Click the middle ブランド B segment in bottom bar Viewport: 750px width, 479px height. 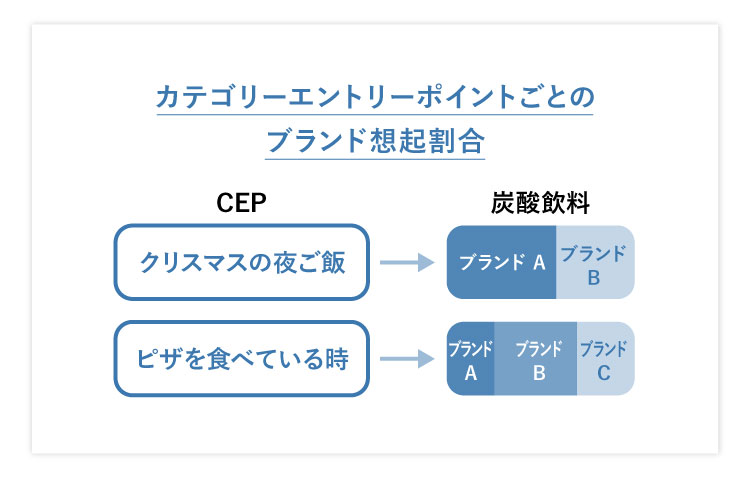point(536,358)
